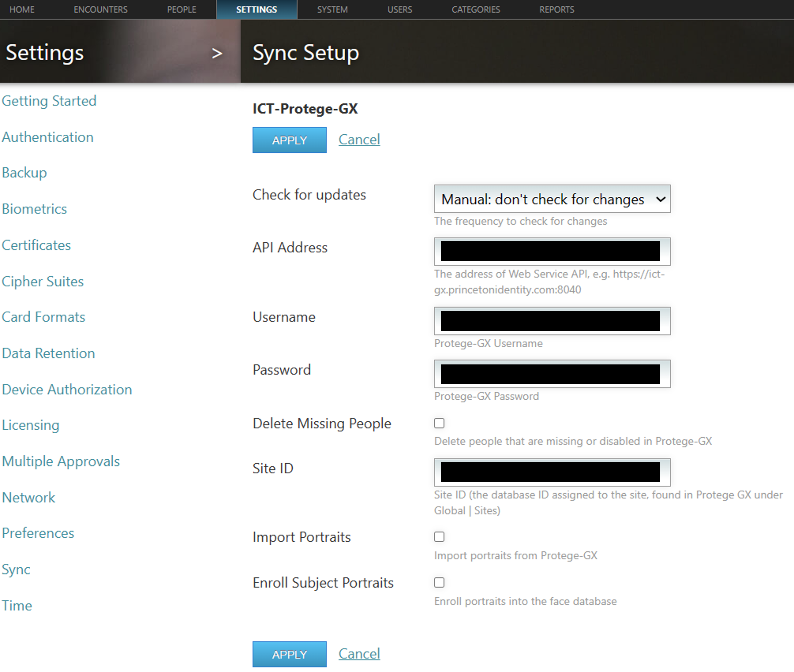Expand the Check for updates dropdown
The width and height of the screenshot is (794, 672).
point(552,199)
